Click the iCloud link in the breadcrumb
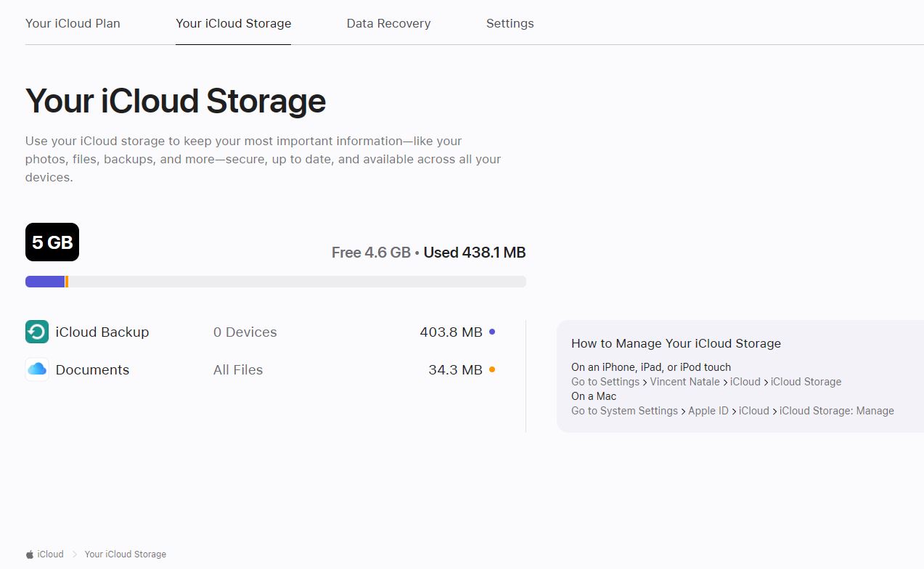The height and width of the screenshot is (569, 924). point(50,554)
